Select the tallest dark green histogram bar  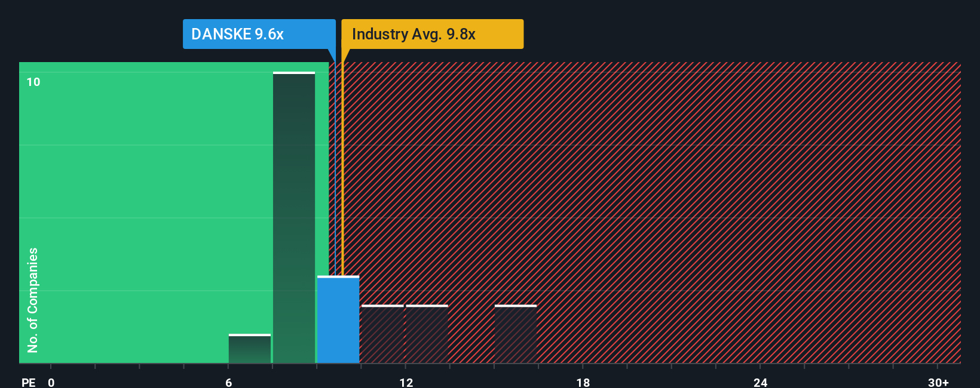point(294,217)
